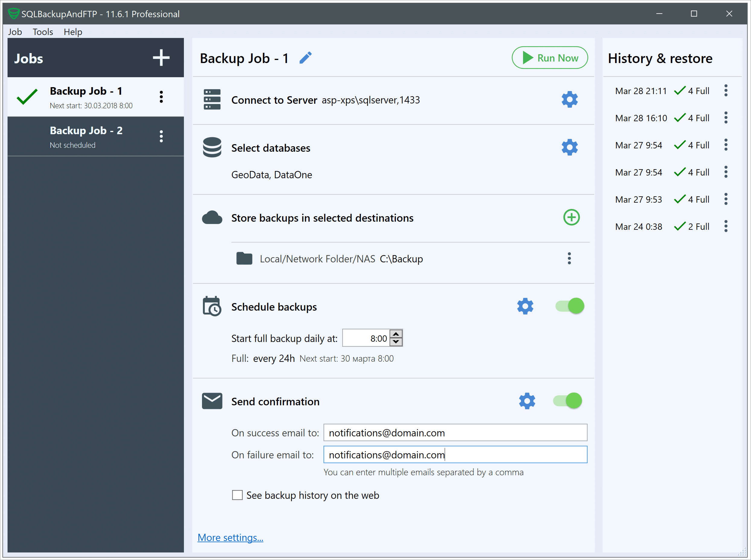751x560 pixels.
Task: Open the Job menu
Action: [15, 32]
